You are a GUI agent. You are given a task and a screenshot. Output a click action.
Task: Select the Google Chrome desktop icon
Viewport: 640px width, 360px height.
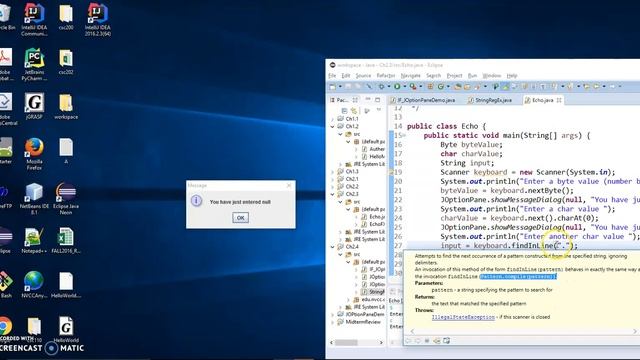tap(5, 327)
